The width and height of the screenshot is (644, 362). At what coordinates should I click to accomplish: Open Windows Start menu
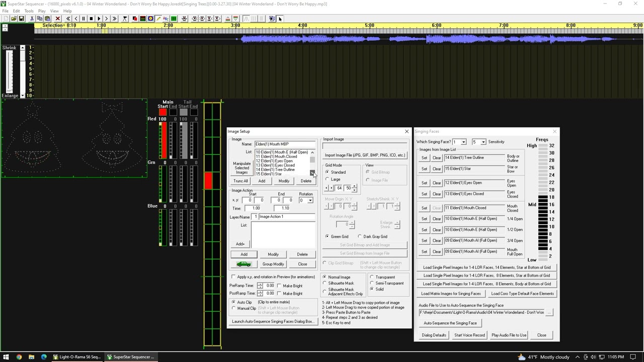click(x=6, y=357)
